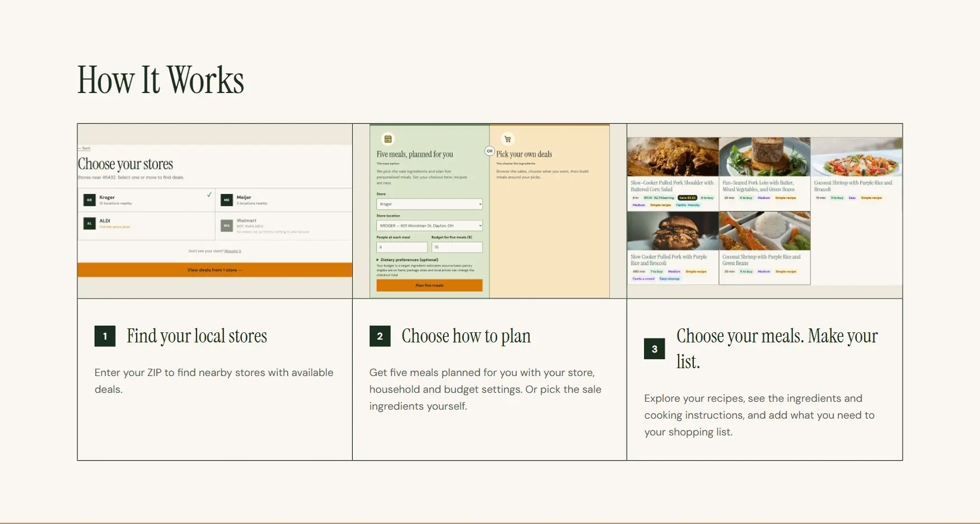Open Coconut Shrimp with Broccoli photo
This screenshot has height=524, width=980.
click(857, 157)
